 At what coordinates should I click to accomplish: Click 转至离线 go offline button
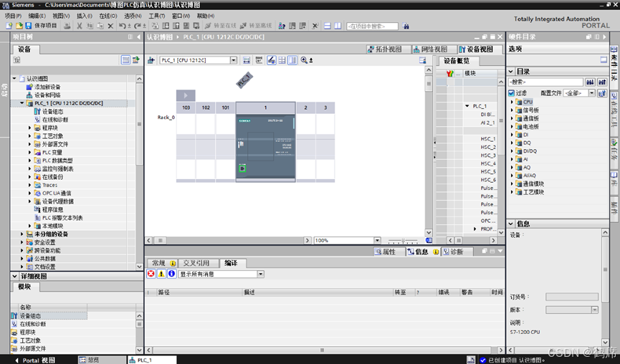pos(255,26)
